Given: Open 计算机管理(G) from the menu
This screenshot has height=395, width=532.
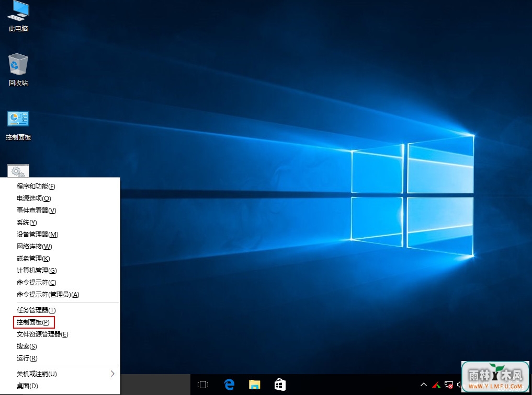Looking at the screenshot, I should [x=60, y=270].
